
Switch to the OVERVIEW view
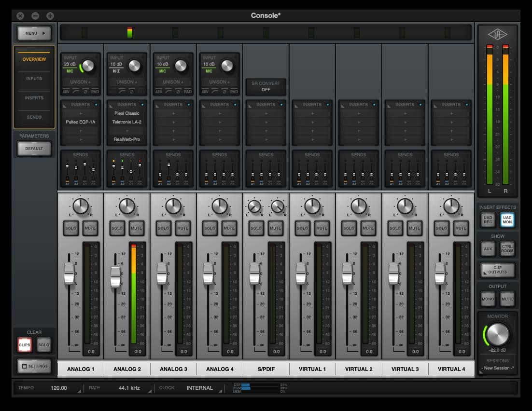pos(34,59)
